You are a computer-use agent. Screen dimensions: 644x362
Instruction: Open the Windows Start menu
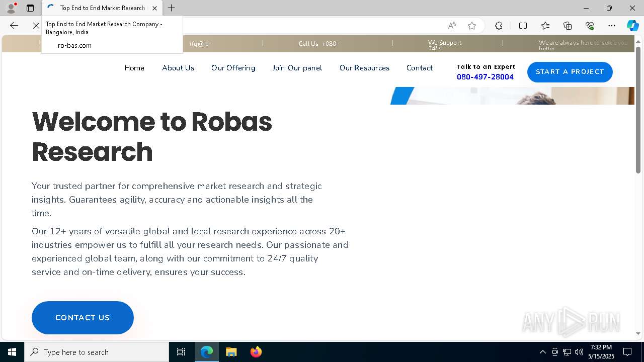[12, 352]
